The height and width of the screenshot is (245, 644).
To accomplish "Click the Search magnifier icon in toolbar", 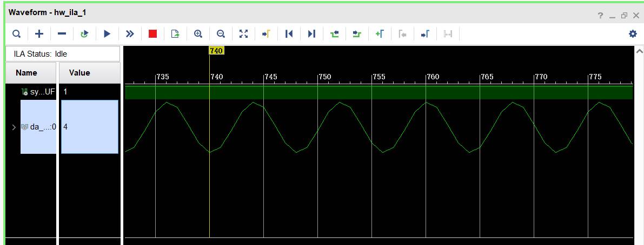I will (17, 34).
